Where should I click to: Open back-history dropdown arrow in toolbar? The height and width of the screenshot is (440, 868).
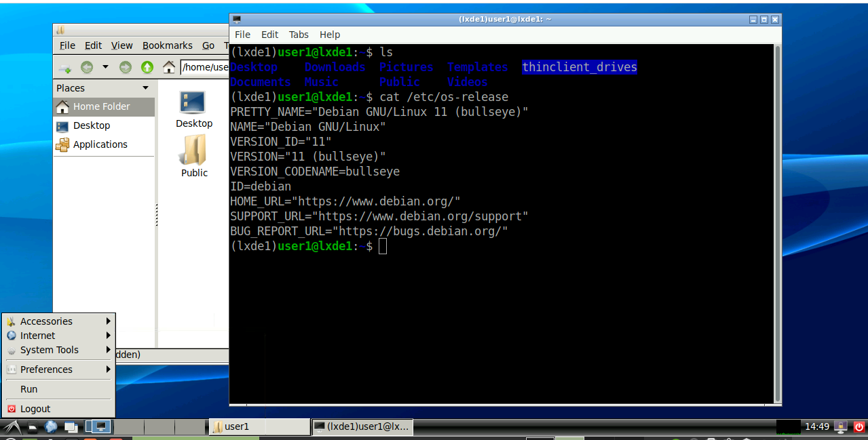coord(105,67)
